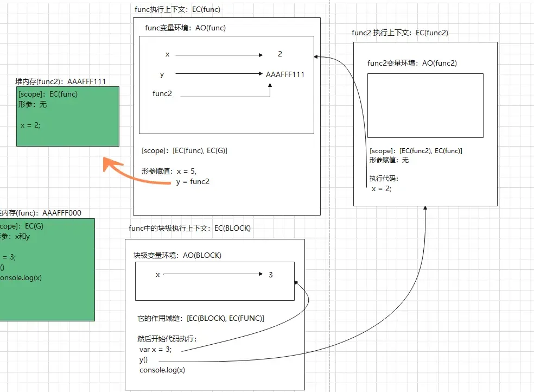Viewport: 534px width, 392px height.
Task: Click the 'y()' call in EC(BLOCK)
Action: coord(143,360)
